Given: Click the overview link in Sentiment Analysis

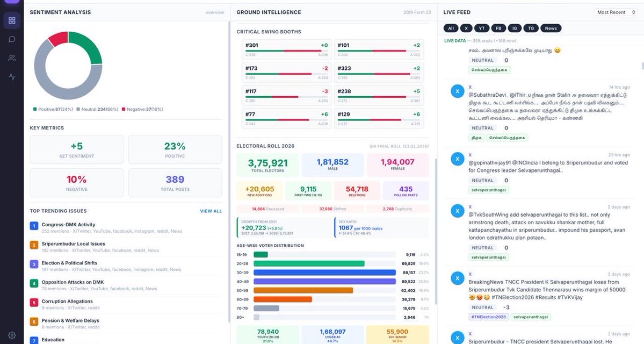Looking at the screenshot, I should click(215, 13).
